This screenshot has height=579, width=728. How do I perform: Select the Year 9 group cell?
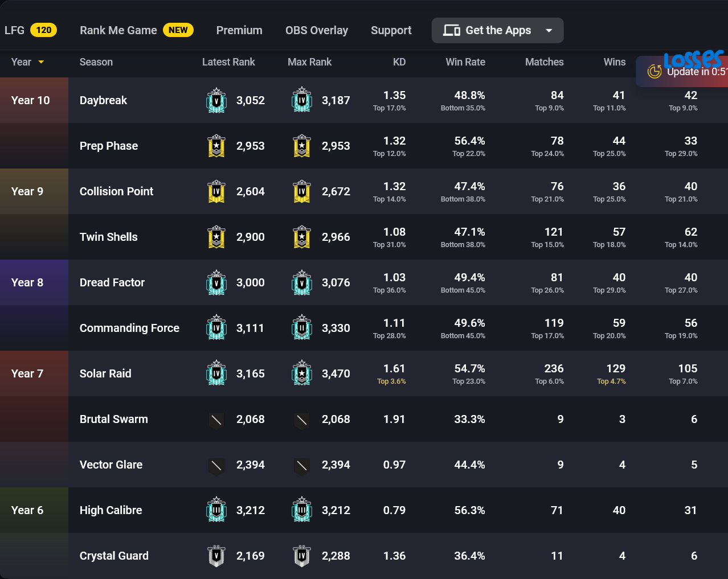click(x=34, y=191)
